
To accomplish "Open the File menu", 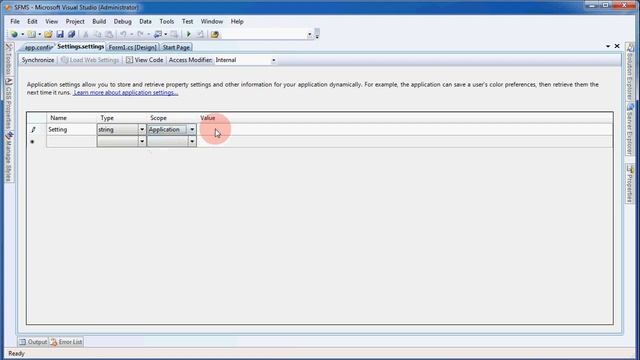I will pyautogui.click(x=15, y=21).
